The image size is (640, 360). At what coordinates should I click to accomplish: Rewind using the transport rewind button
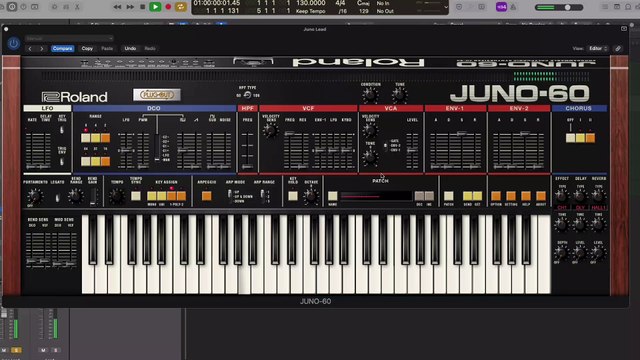click(117, 7)
